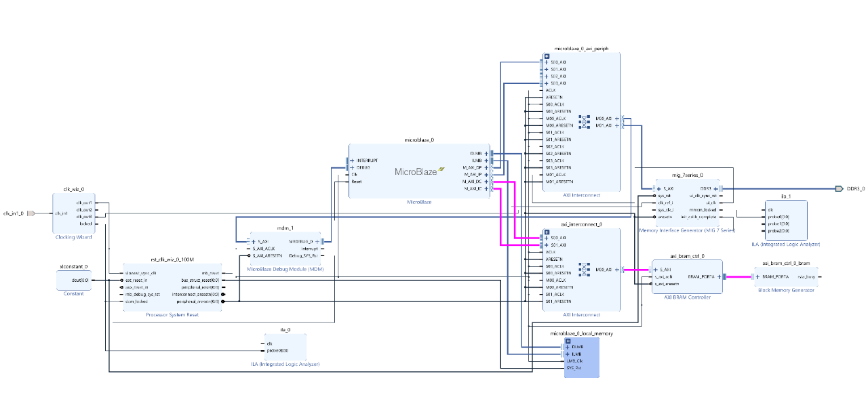Screen dimensions: 868x420
Task: Expand M00_AXI interface on microblaze_0_axi_periph
Action: click(x=616, y=119)
